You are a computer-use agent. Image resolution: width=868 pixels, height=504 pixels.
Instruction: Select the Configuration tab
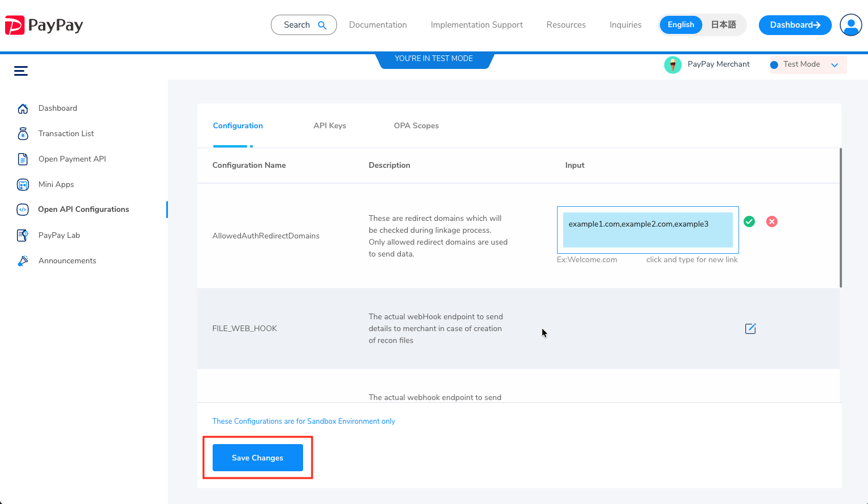pos(238,126)
